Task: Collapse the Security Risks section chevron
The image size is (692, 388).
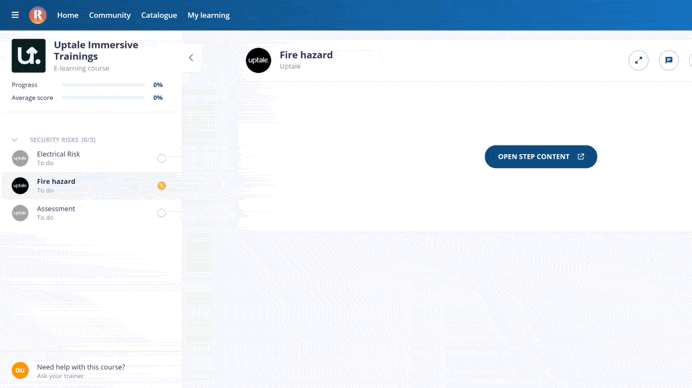Action: pos(15,140)
